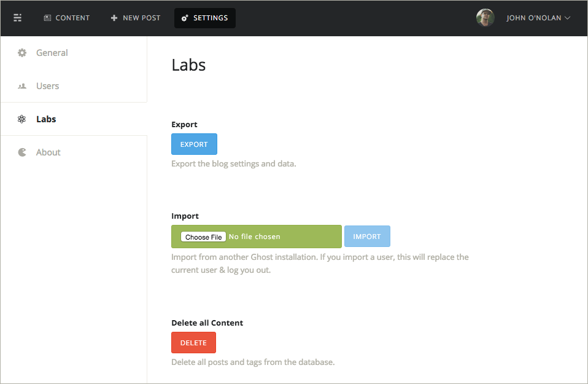Click the flask icon beside Labs

(x=22, y=119)
